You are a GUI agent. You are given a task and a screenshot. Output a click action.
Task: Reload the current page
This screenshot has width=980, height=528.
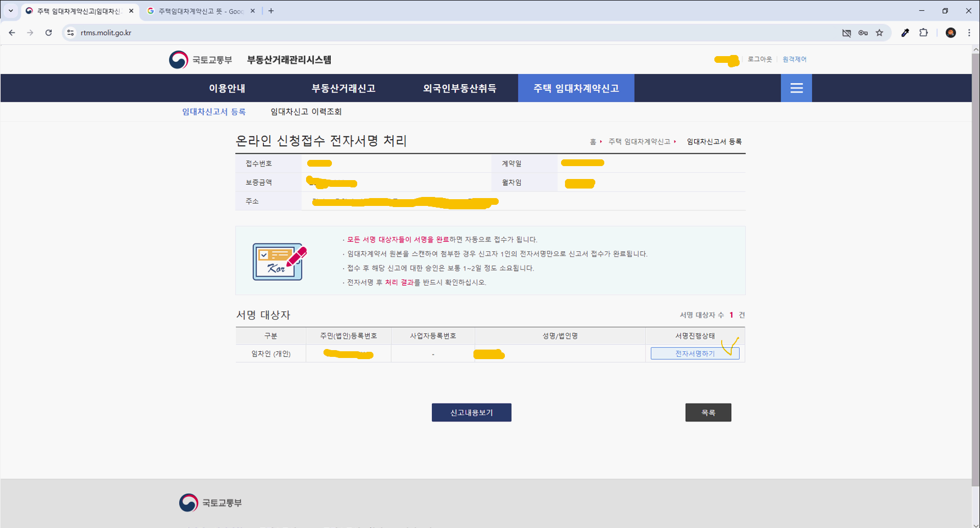[48, 33]
